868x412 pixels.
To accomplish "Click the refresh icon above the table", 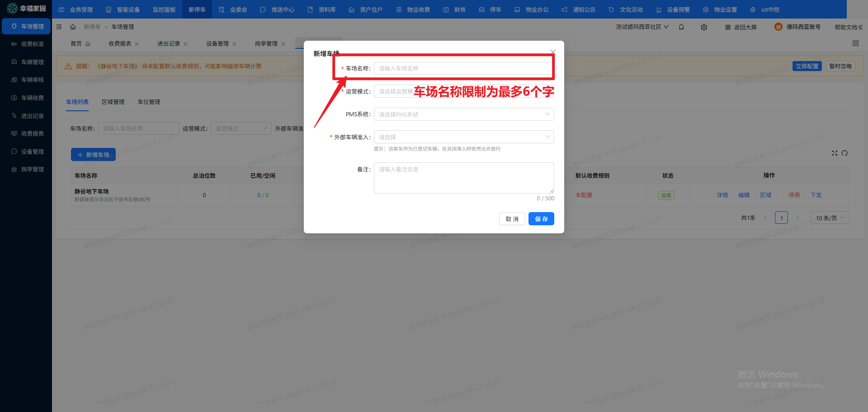I will tap(844, 153).
